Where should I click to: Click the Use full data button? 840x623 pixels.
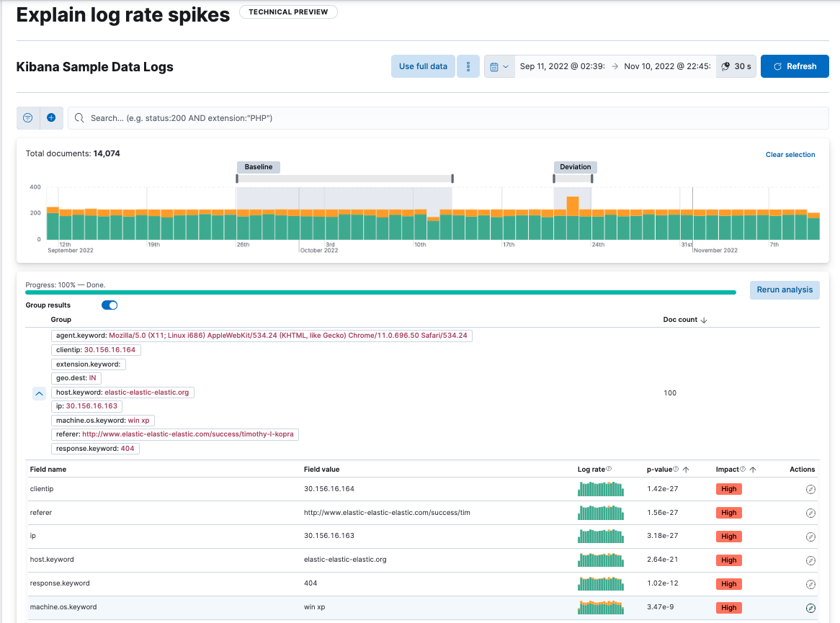pos(423,66)
